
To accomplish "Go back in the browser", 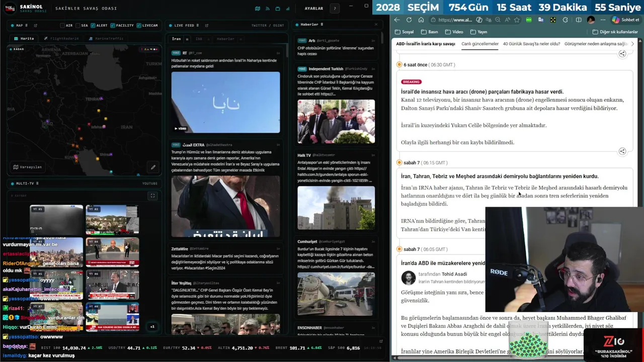I will (x=397, y=20).
